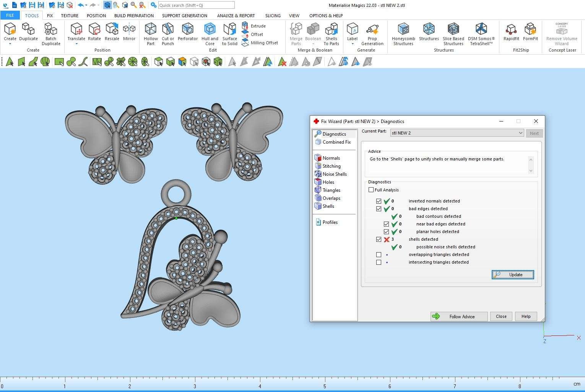585x392 pixels.
Task: Expand the Current Part dropdown
Action: click(520, 133)
